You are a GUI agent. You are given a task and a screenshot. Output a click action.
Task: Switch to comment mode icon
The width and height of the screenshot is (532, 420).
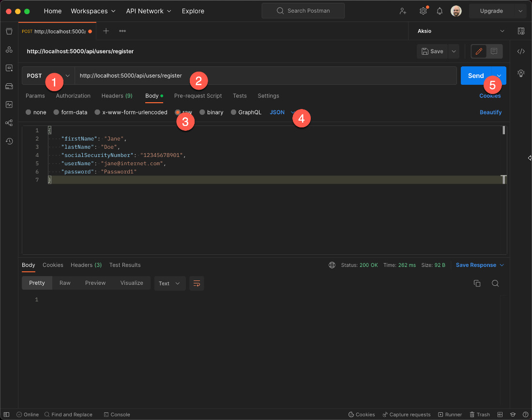click(494, 51)
